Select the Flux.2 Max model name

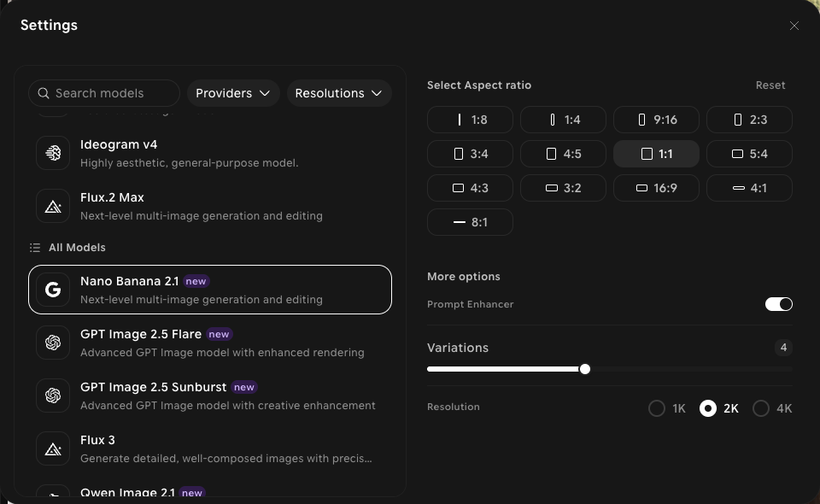(x=112, y=197)
